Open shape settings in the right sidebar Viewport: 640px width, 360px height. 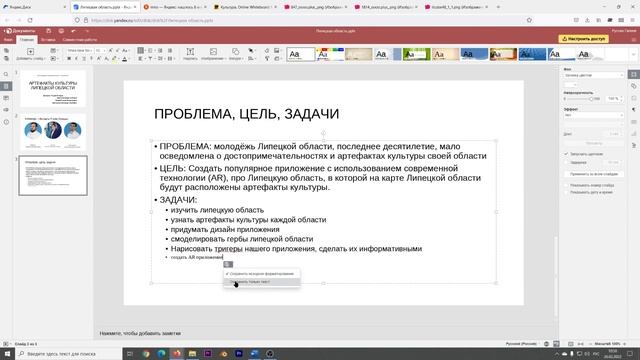633,86
